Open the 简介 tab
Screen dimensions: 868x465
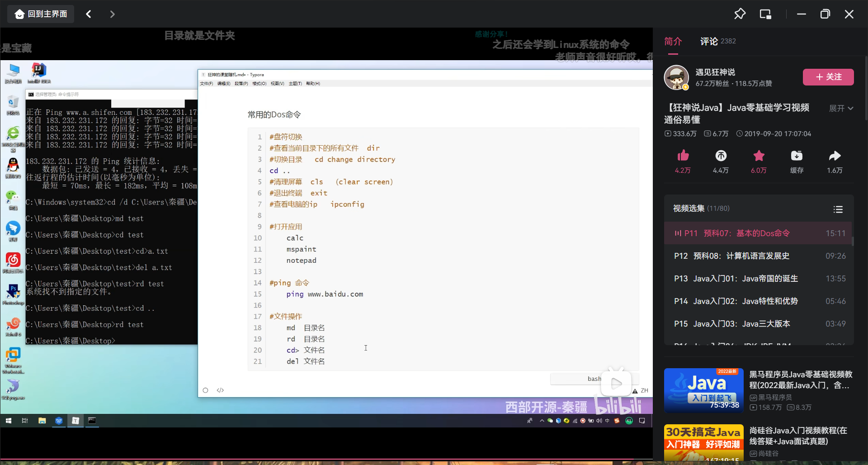[x=673, y=42]
